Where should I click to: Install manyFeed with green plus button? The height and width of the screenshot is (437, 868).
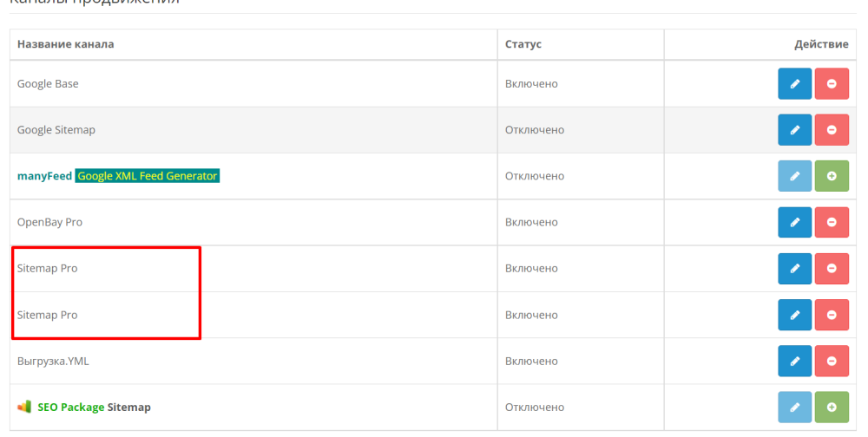832,176
